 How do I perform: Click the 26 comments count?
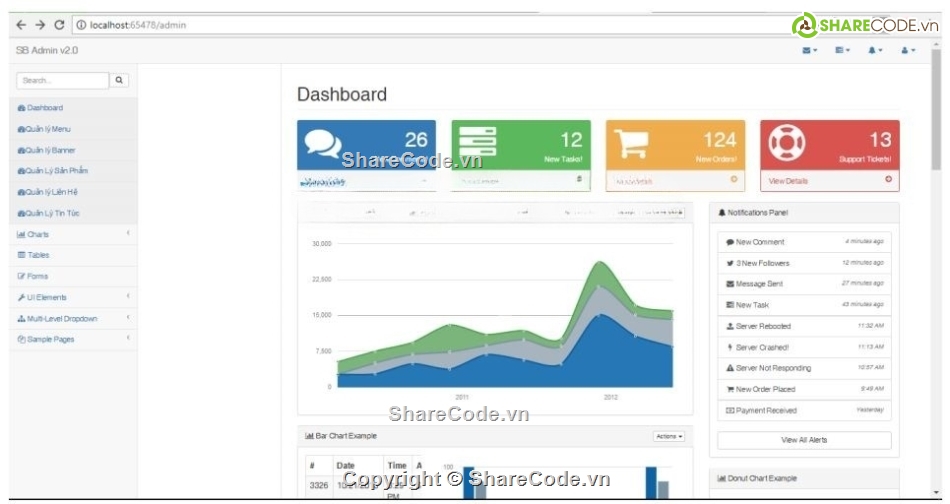pyautogui.click(x=416, y=140)
